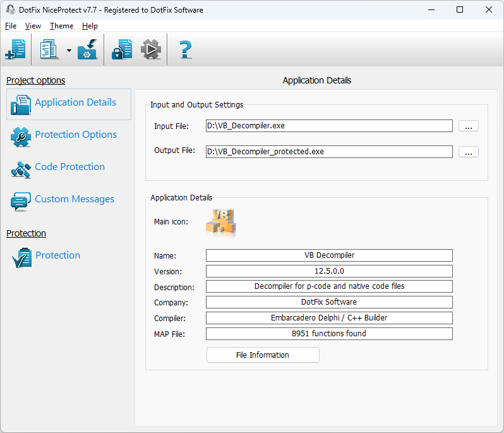
Task: Click the Save Project toolbar icon
Action: point(87,49)
